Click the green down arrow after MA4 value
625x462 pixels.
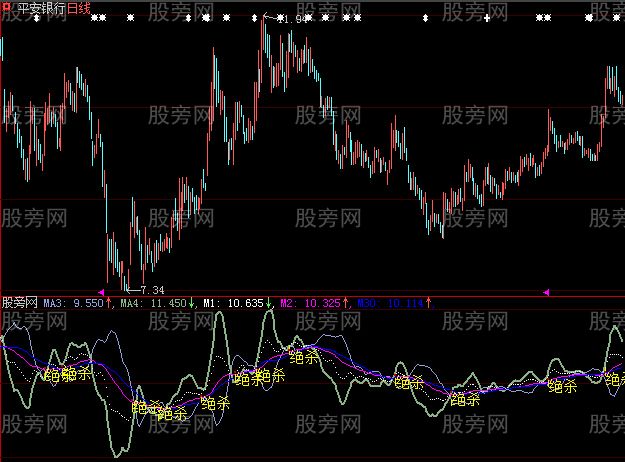tap(192, 301)
